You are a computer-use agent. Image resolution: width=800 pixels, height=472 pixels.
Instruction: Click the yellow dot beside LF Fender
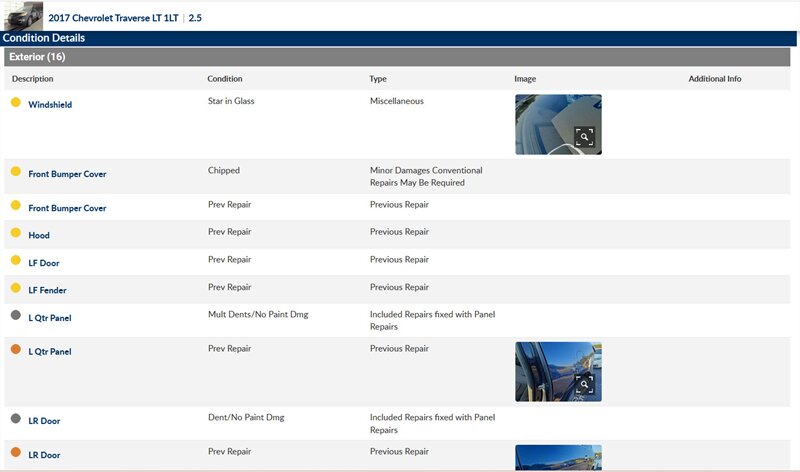pos(16,289)
